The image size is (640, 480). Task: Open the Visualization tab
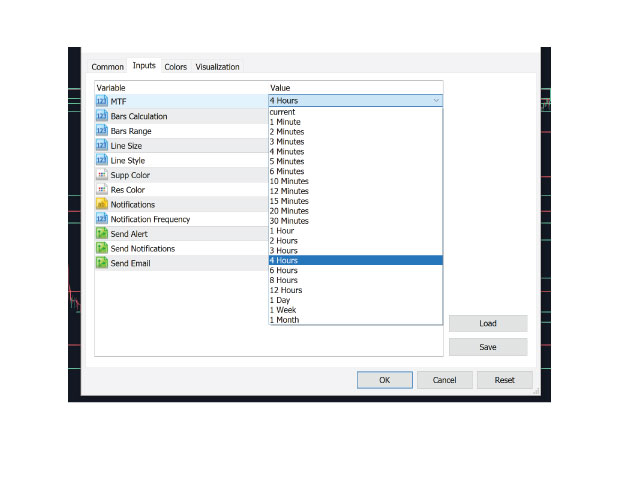point(217,67)
